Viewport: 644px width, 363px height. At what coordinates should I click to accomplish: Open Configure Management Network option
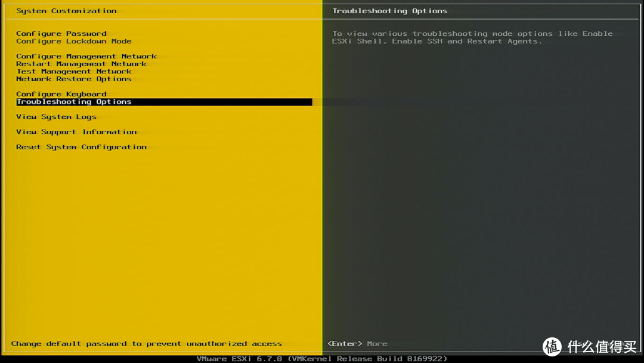click(86, 56)
